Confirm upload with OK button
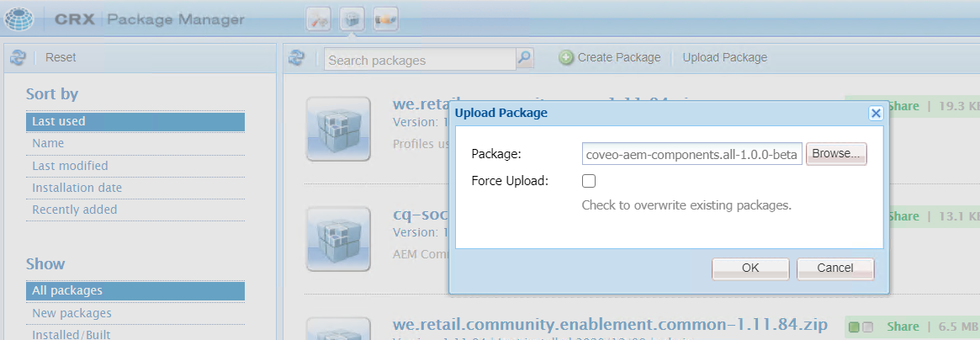Image resolution: width=980 pixels, height=340 pixels. [x=750, y=268]
